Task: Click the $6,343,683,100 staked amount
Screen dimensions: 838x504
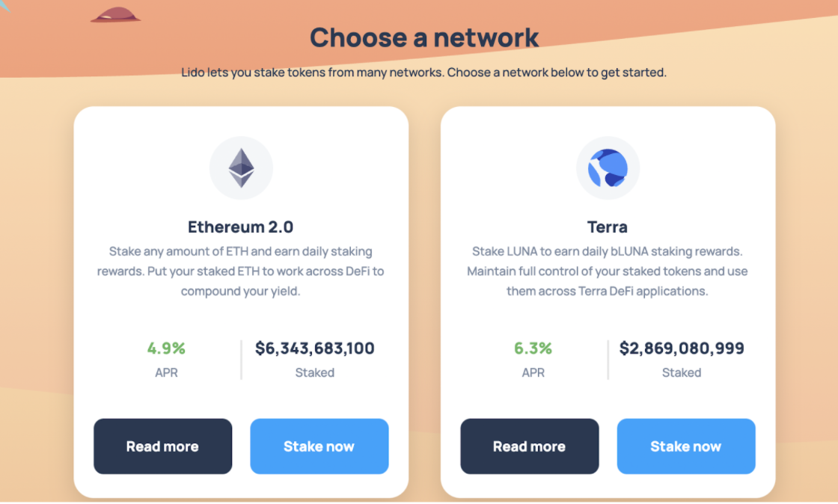Action: (314, 348)
